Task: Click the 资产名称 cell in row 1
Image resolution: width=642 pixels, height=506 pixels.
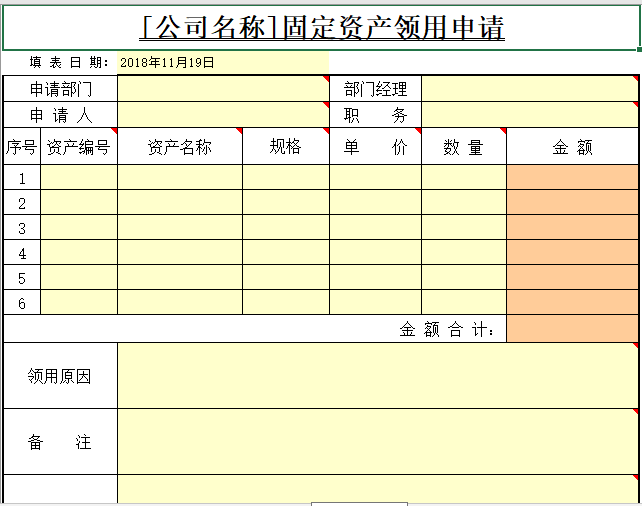Action: coord(180,178)
